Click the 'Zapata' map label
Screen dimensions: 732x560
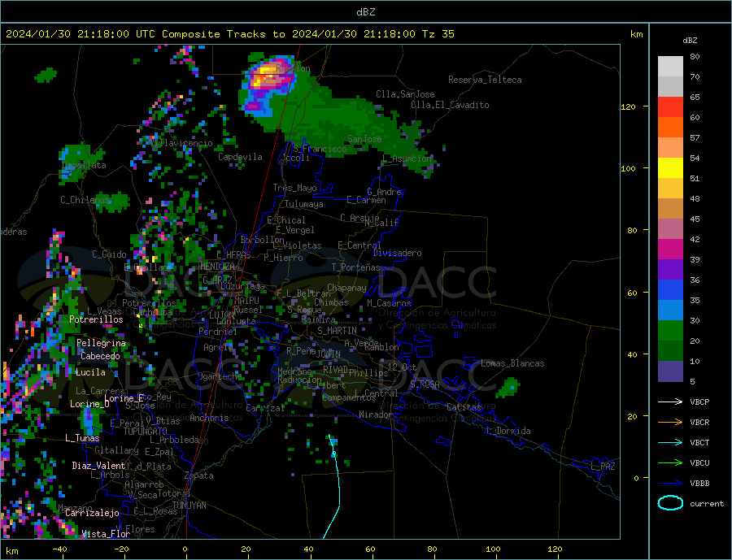coord(199,476)
